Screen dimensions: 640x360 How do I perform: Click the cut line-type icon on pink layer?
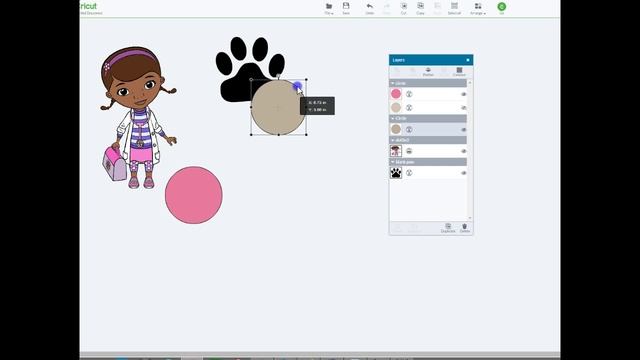[x=409, y=94]
